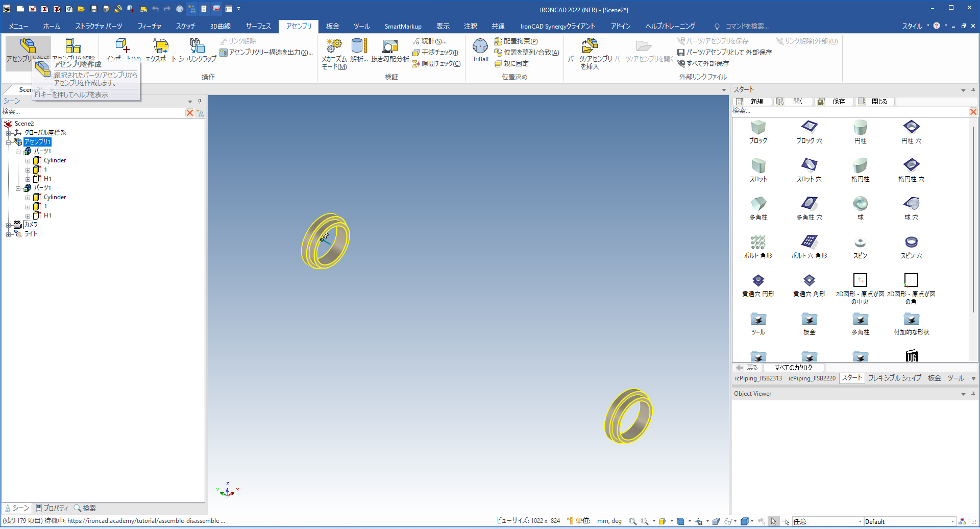The width and height of the screenshot is (980, 529).
Task: Switch to the スケッチ ribbon tab
Action: click(x=185, y=26)
